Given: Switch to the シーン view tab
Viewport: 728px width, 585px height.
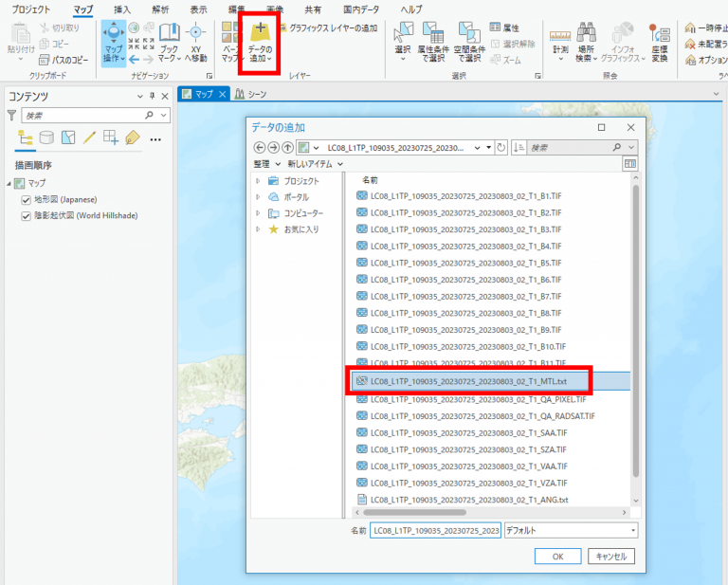Looking at the screenshot, I should (250, 94).
